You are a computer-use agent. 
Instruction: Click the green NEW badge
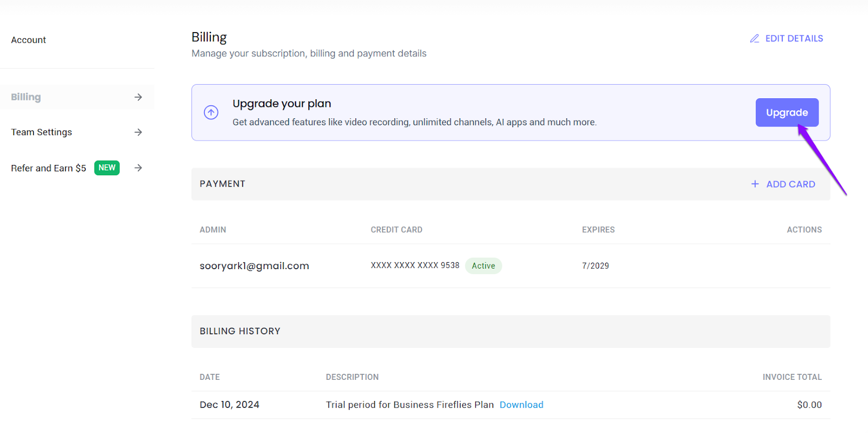tap(107, 168)
